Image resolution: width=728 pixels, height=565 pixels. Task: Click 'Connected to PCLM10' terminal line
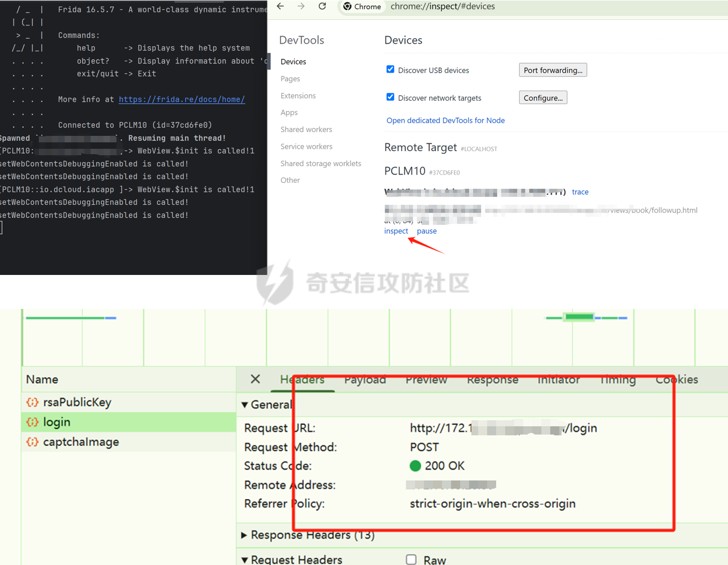click(135, 125)
